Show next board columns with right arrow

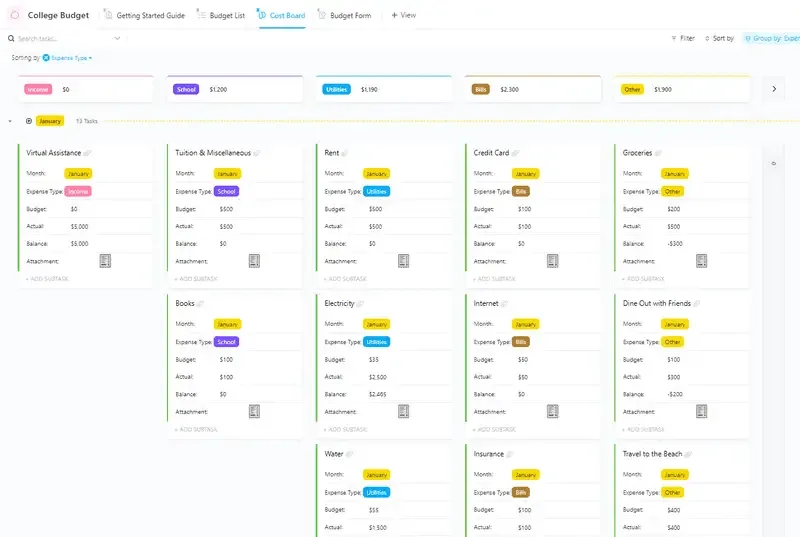[x=774, y=89]
